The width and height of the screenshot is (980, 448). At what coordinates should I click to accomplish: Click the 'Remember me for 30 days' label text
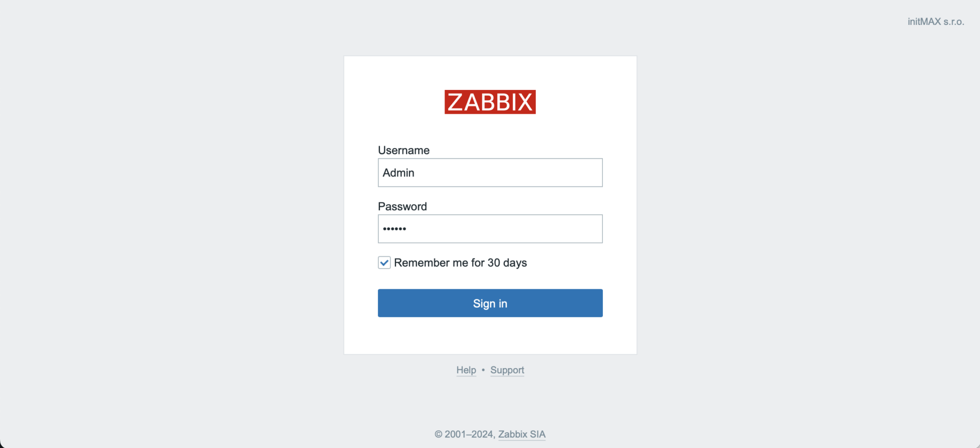[460, 262]
